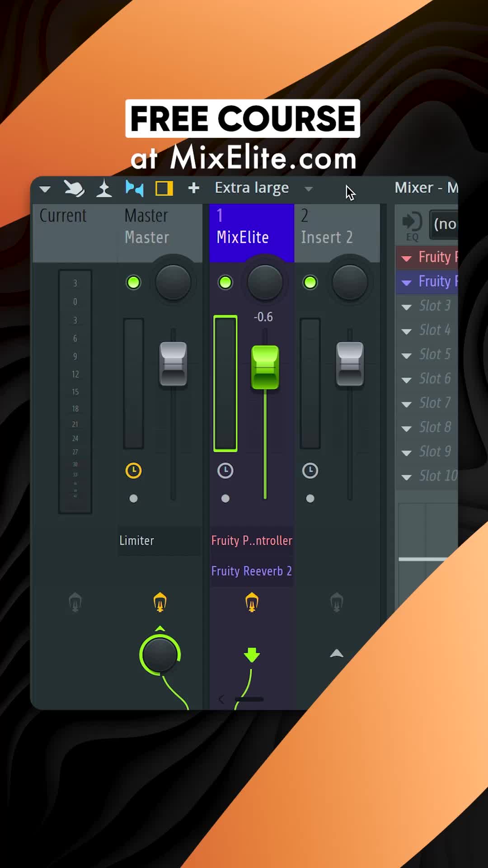Click the MixElite track latency clock icon
Image resolution: width=488 pixels, height=868 pixels.
point(225,471)
